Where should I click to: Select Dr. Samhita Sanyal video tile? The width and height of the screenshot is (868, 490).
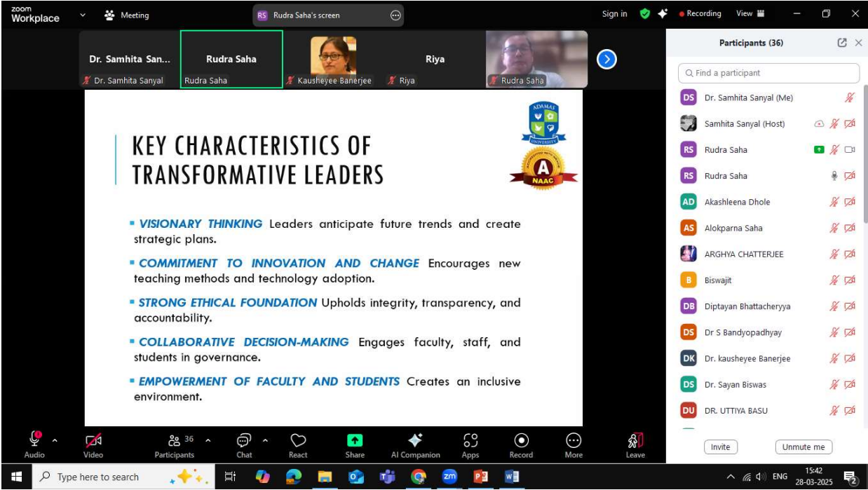pyautogui.click(x=129, y=59)
